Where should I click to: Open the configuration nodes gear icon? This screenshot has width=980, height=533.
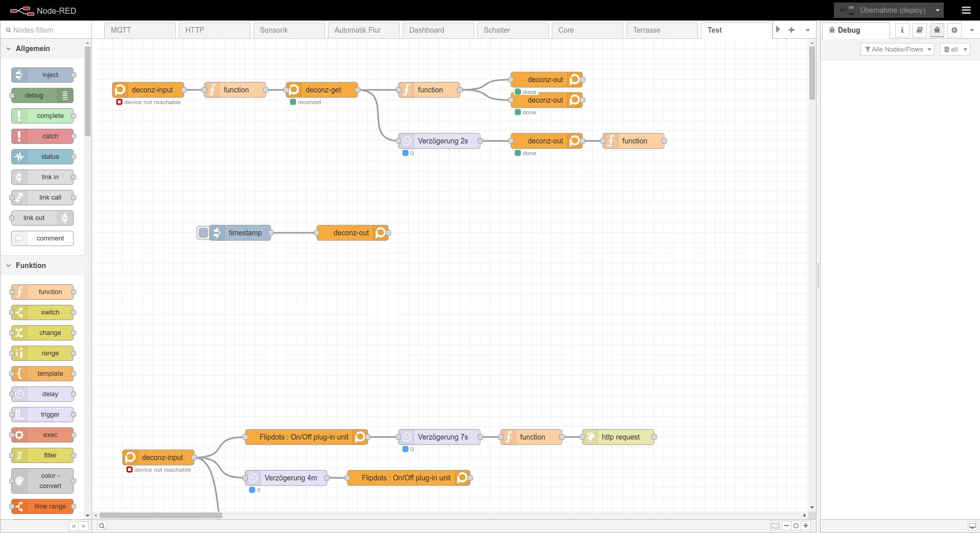pyautogui.click(x=954, y=30)
